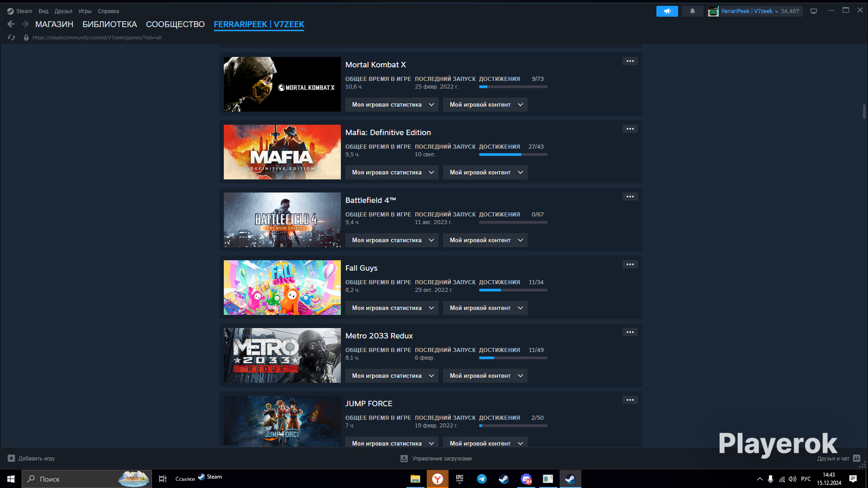Open the announcements megaphone button
868x488 pixels.
click(x=667, y=11)
